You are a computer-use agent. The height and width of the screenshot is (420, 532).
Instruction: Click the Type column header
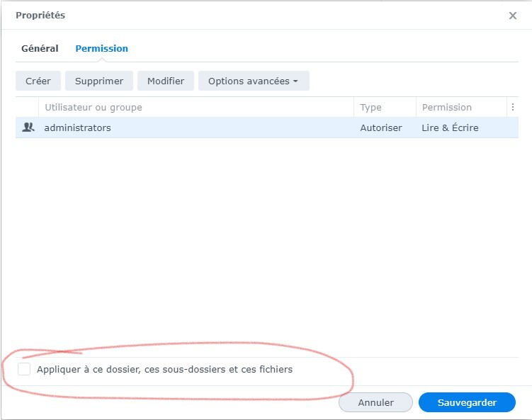(385, 107)
